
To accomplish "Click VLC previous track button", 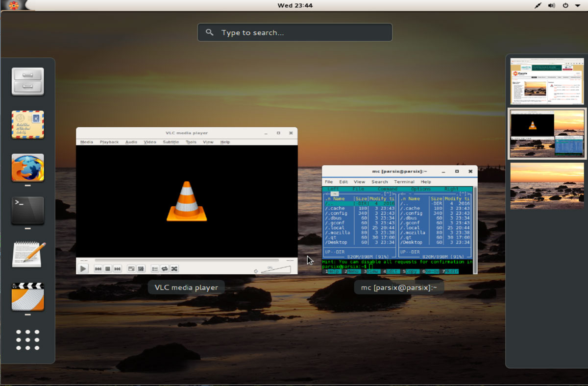I will click(98, 268).
